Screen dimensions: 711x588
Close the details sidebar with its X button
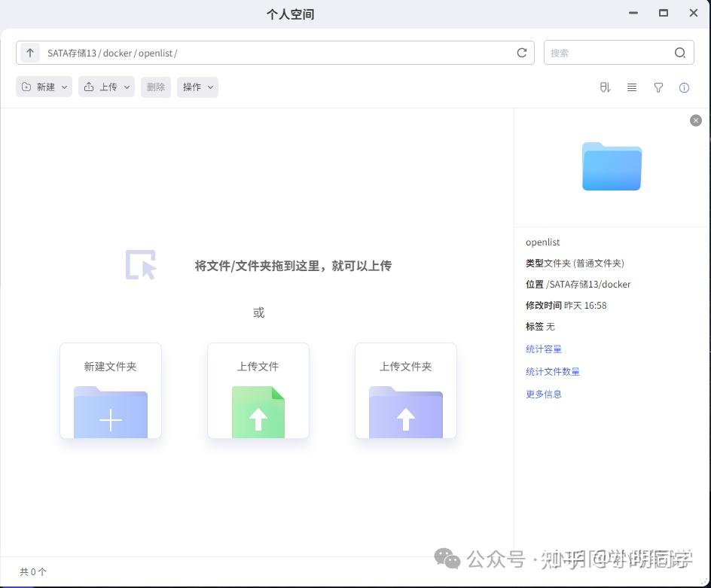point(695,120)
